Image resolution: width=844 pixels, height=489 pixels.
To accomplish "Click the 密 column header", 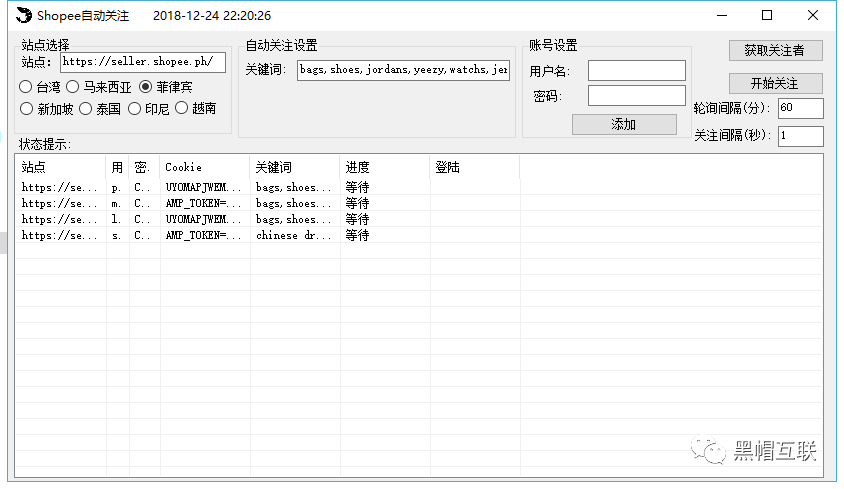I will coord(144,167).
